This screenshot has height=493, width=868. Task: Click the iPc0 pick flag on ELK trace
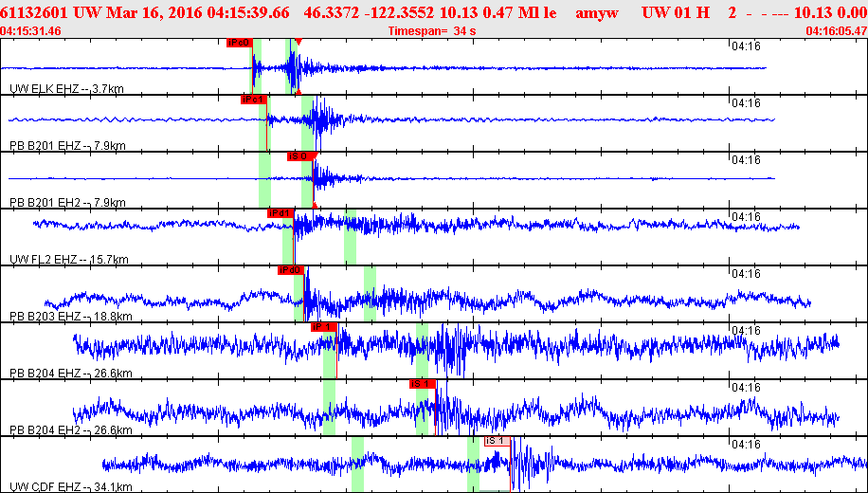238,43
